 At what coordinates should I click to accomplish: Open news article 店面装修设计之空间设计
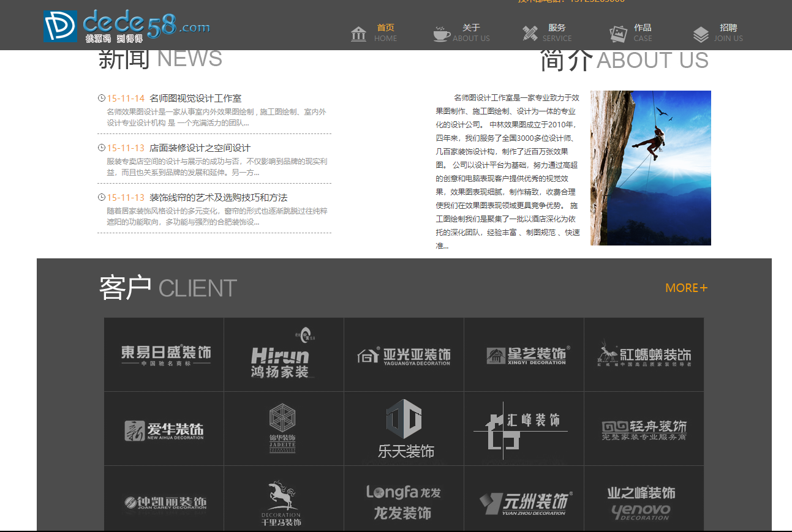click(200, 148)
